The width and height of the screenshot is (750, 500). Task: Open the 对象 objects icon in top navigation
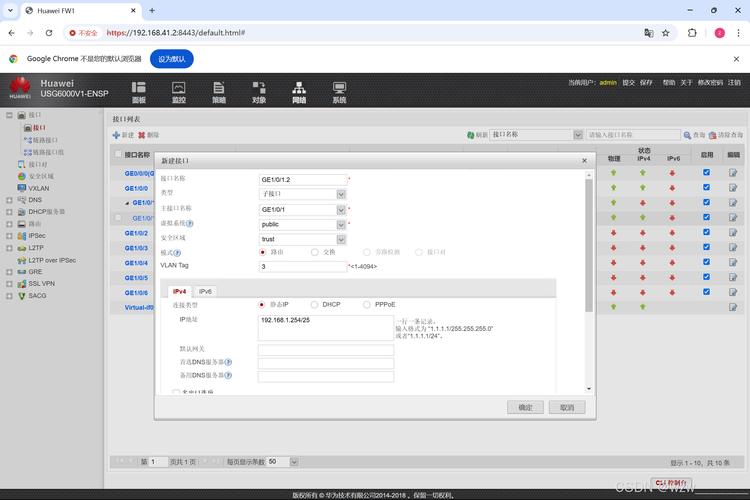click(259, 92)
